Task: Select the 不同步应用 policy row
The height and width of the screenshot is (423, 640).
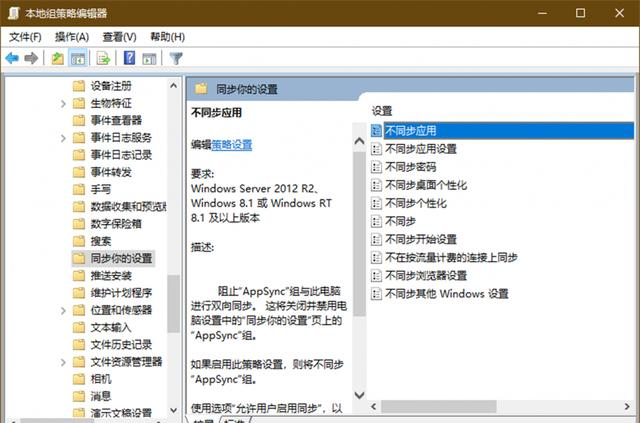Action: [502, 131]
